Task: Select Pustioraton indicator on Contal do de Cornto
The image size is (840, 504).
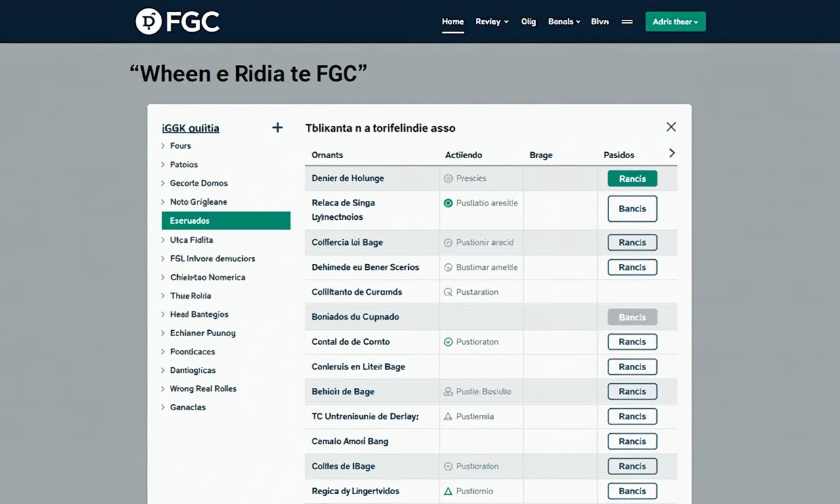Action: [x=448, y=341]
